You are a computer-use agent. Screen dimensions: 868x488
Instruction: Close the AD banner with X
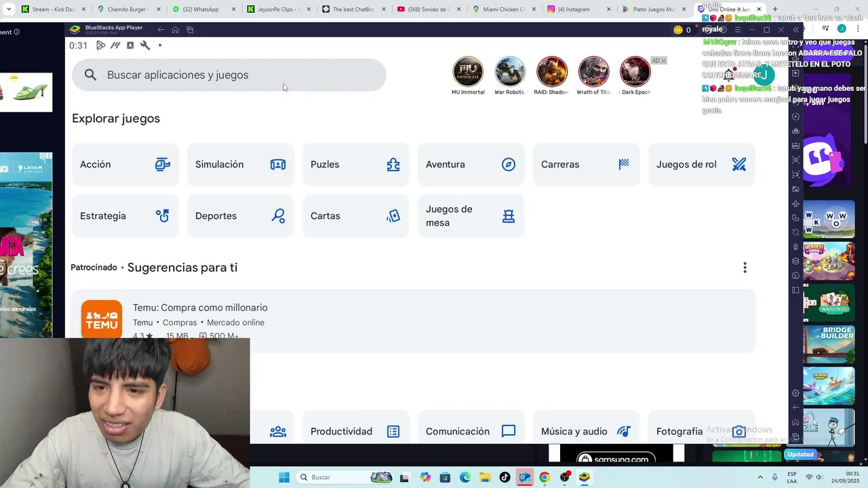pyautogui.click(x=663, y=61)
